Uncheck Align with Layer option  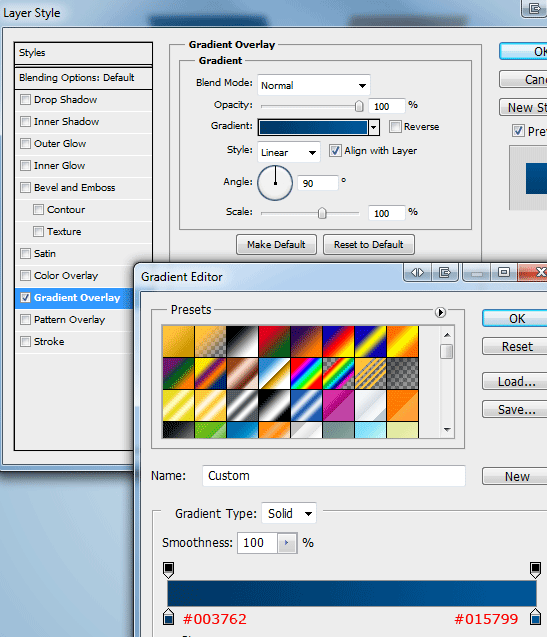(335, 151)
